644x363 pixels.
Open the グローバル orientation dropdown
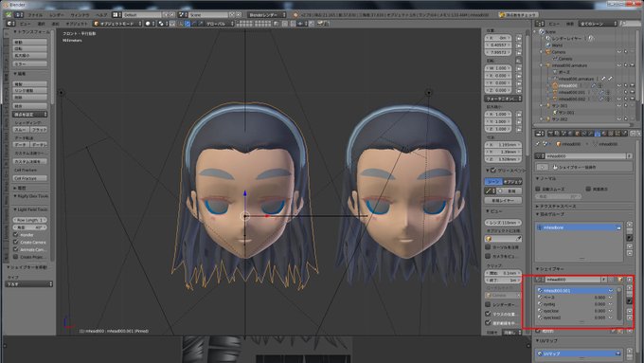tap(219, 24)
